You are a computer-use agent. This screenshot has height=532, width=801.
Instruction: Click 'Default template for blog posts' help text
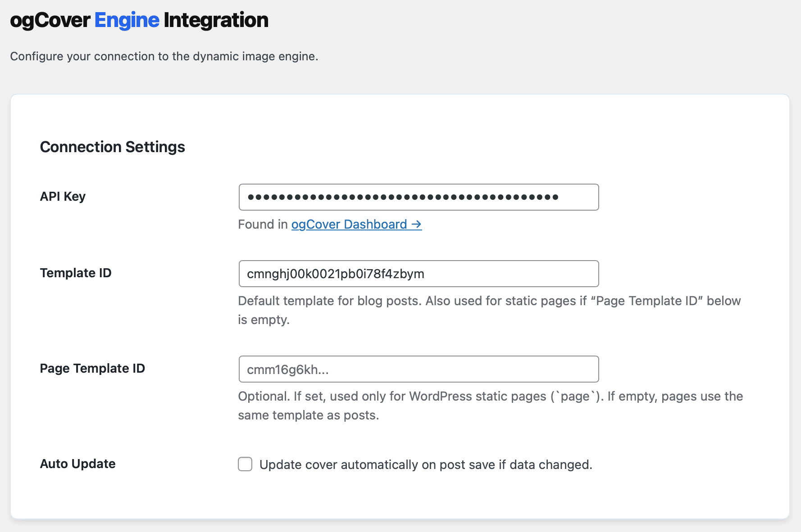[489, 310]
